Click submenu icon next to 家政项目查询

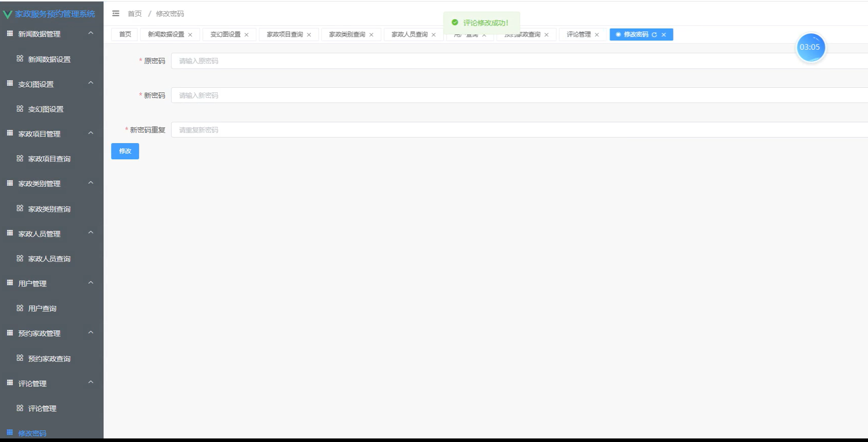pos(20,158)
